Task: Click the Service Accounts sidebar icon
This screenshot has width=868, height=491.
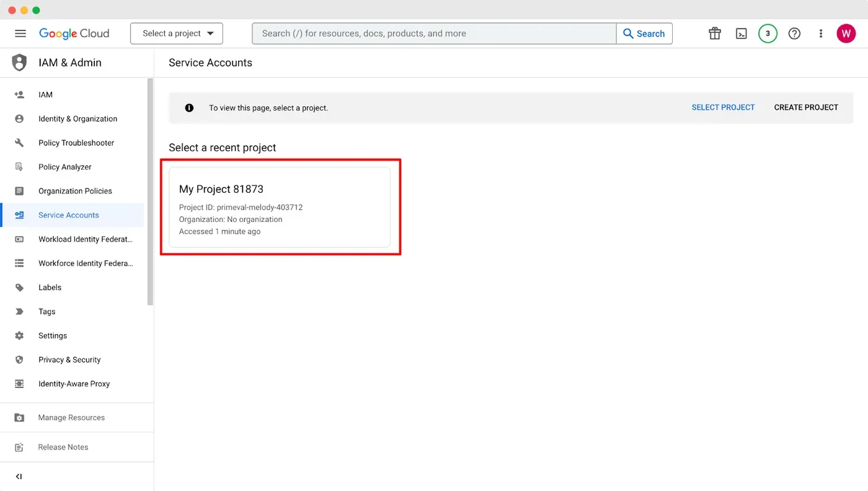Action: click(19, 215)
